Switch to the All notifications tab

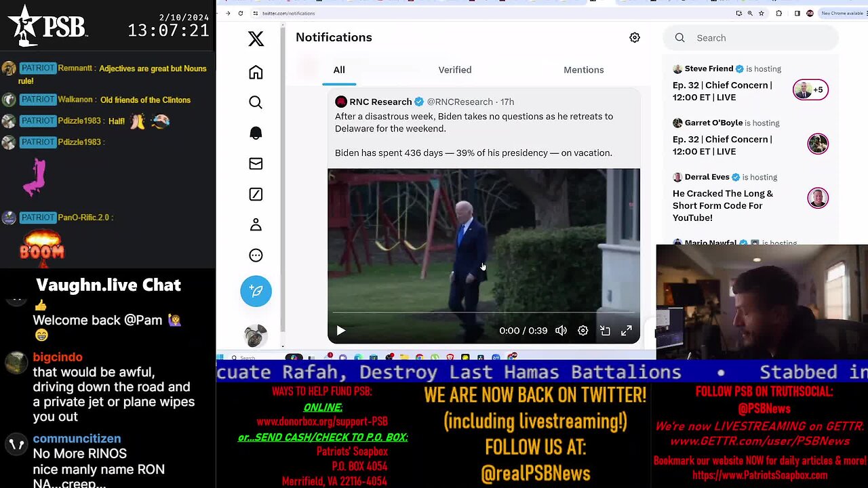[x=339, y=70]
